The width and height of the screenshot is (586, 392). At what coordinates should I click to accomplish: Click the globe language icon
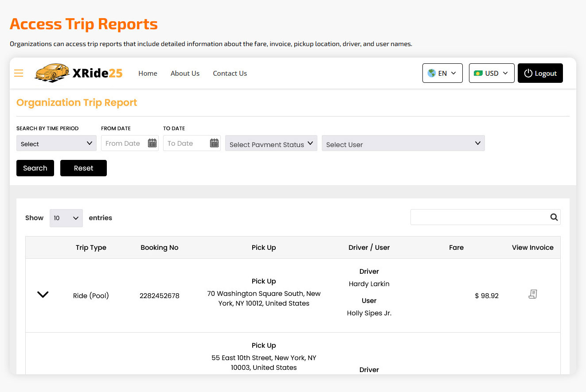(431, 73)
